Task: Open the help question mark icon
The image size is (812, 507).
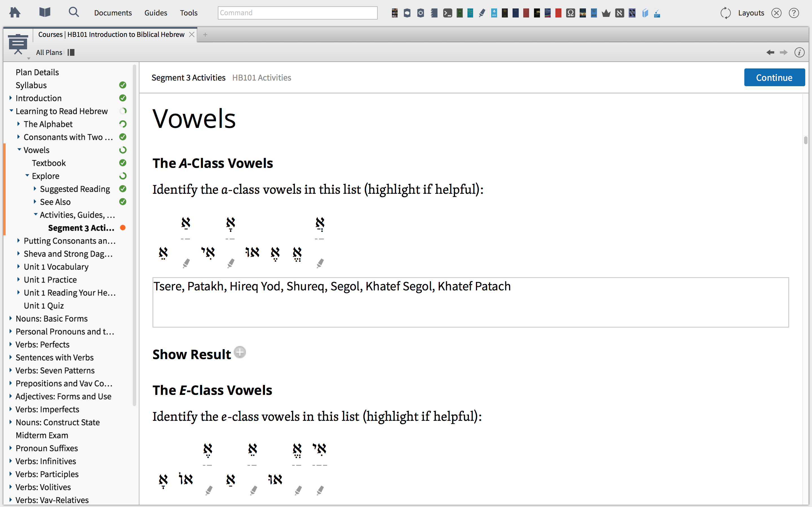Action: [x=794, y=13]
